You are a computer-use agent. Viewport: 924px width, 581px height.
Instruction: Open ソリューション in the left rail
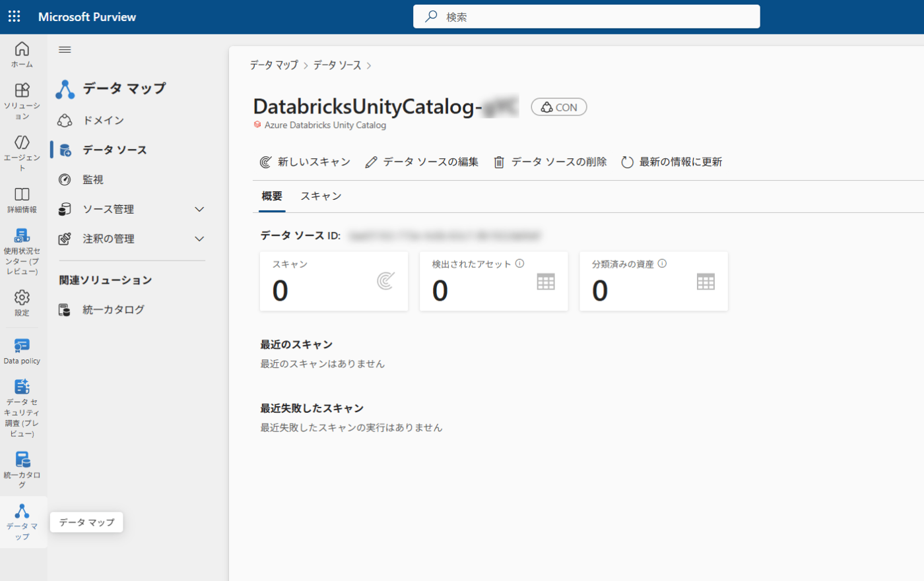click(x=22, y=101)
